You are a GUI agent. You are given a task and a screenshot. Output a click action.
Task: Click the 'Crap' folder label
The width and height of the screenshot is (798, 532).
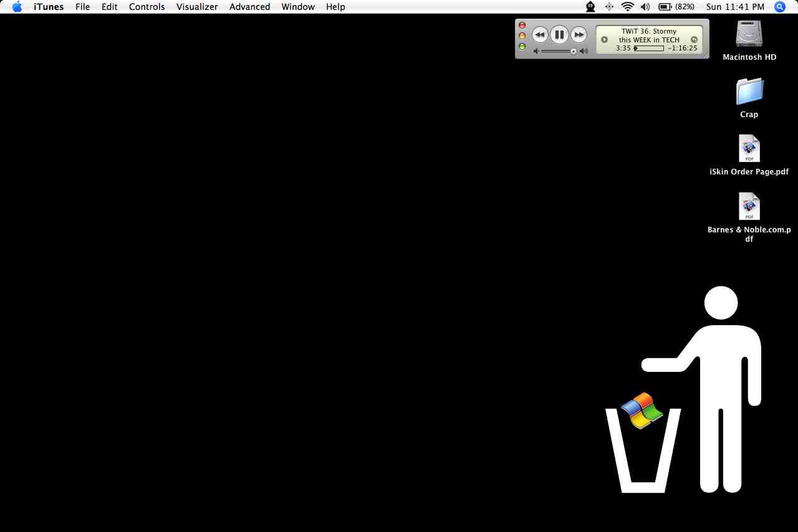click(x=749, y=114)
